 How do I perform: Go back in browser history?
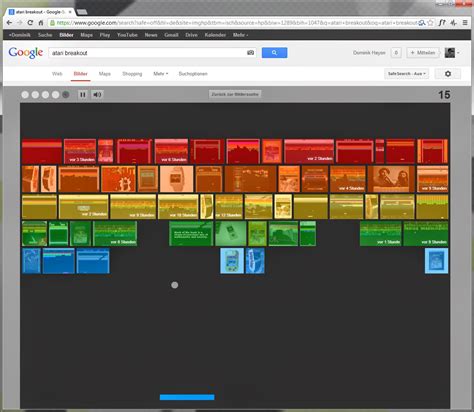[x=9, y=23]
